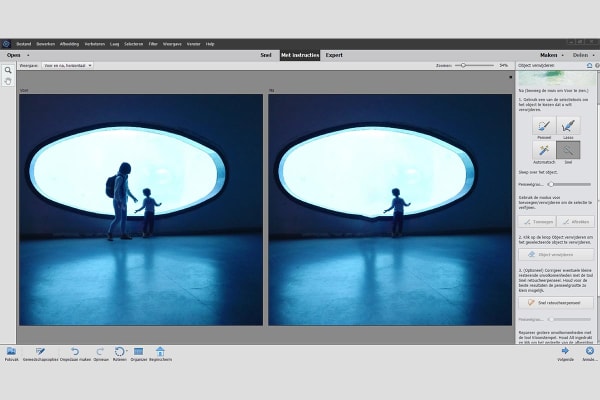Viewport: 600px width, 400px height.
Task: Click the Roteren rotate icon
Action: [120, 353]
